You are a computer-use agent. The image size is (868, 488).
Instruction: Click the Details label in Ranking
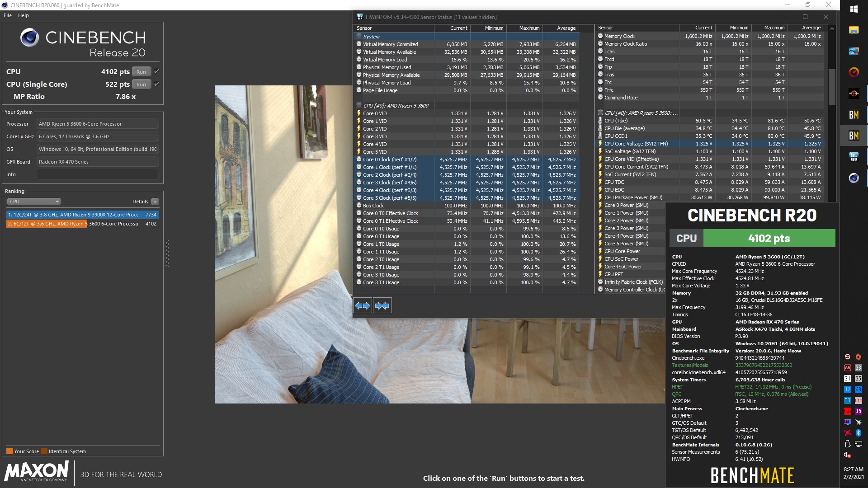(140, 202)
